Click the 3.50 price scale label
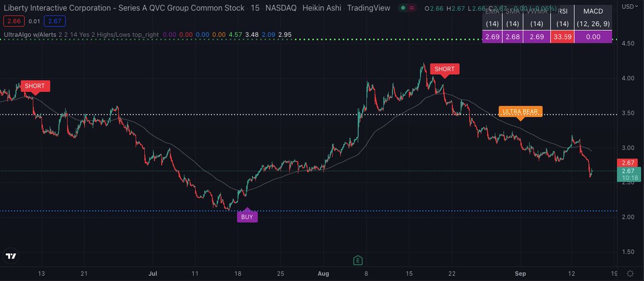Image resolution: width=644 pixels, height=281 pixels. (628, 113)
